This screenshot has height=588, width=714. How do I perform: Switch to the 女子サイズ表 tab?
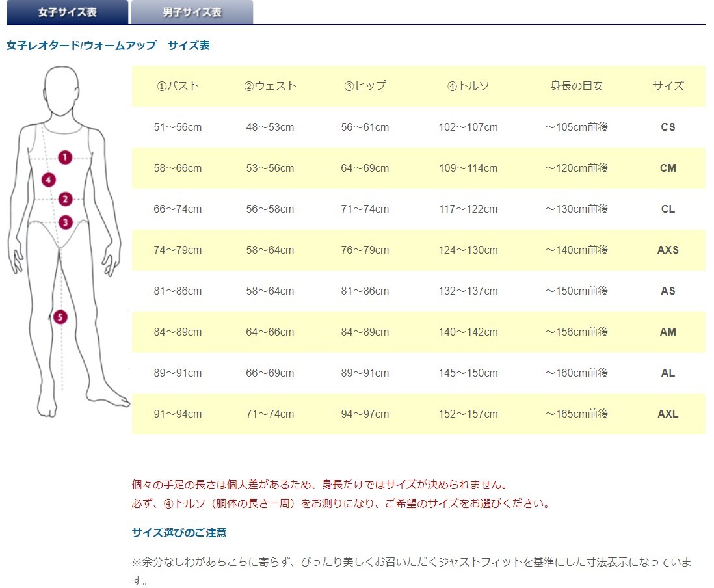(x=68, y=12)
